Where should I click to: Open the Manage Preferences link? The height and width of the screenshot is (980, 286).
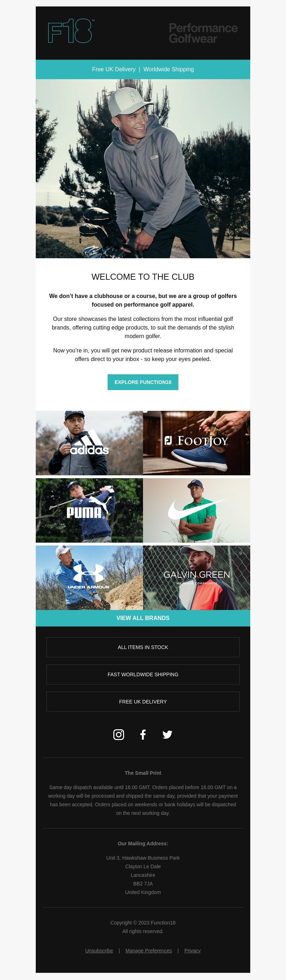148,950
